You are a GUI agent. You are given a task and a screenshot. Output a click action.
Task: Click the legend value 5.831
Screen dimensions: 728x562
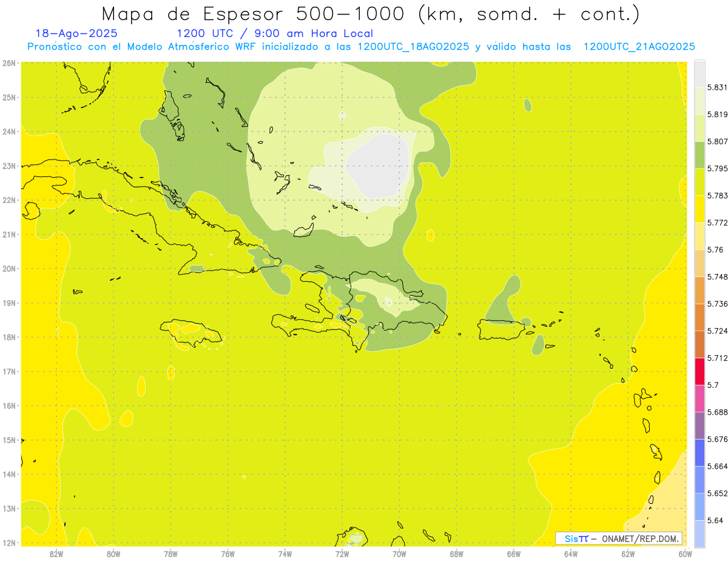tap(717, 87)
